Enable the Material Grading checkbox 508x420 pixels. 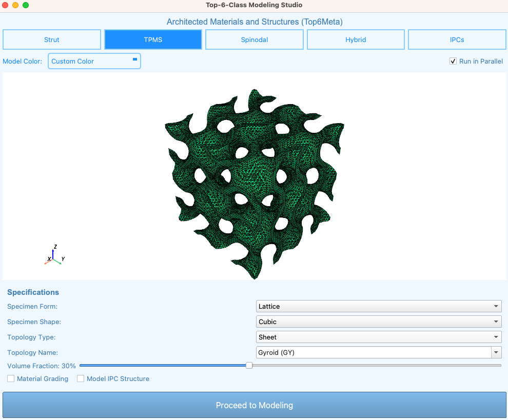(x=11, y=378)
